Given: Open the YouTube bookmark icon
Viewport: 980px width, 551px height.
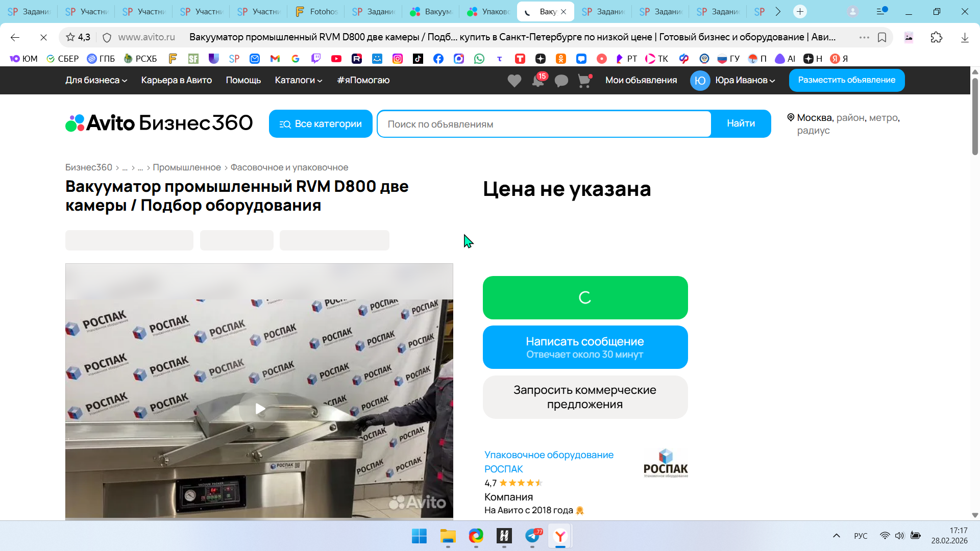Looking at the screenshot, I should (x=336, y=59).
